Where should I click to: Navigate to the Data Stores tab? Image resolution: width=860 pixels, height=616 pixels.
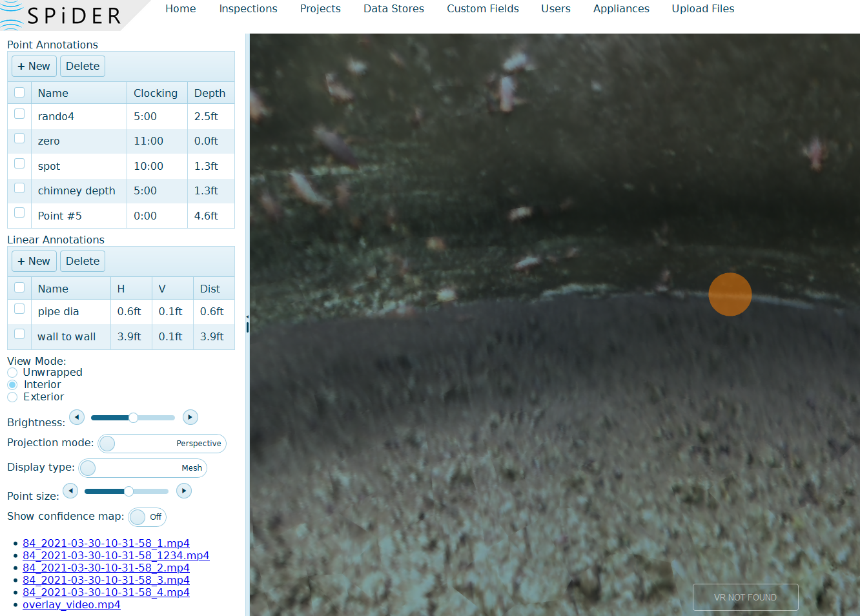[393, 8]
